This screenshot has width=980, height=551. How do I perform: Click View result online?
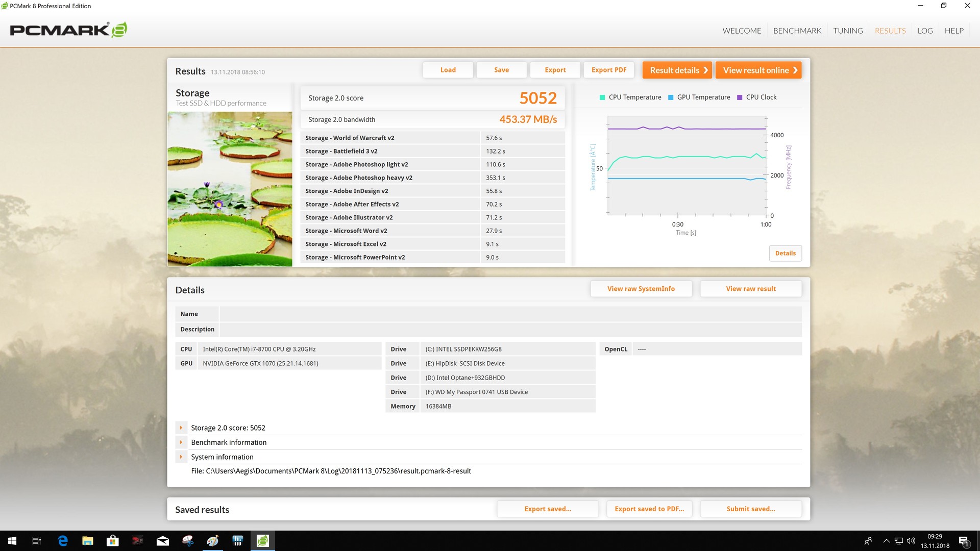coord(758,70)
